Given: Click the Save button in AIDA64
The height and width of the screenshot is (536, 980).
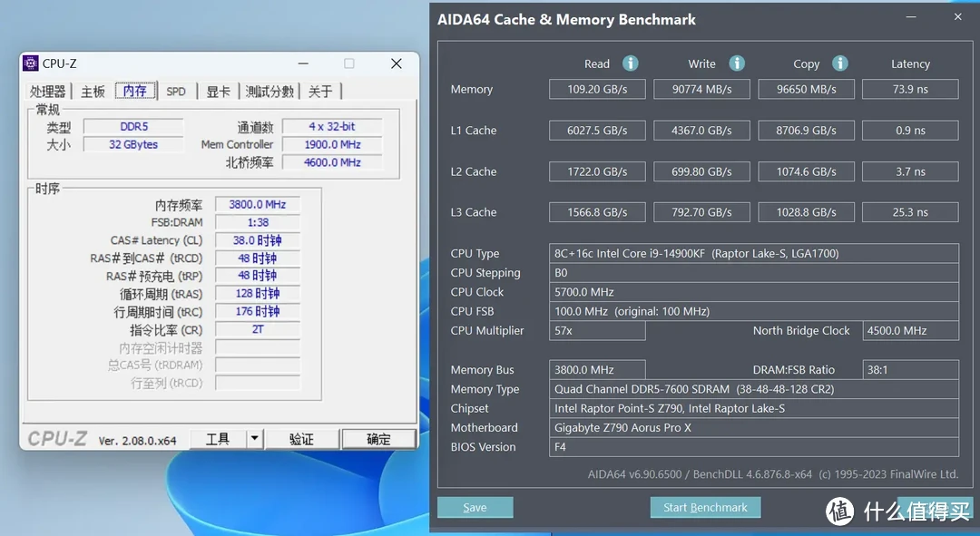Looking at the screenshot, I should pos(475,507).
